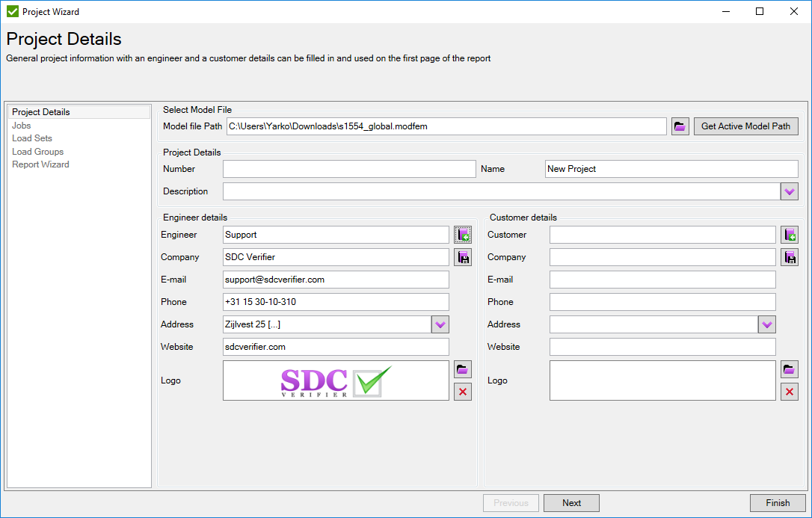812x518 pixels.
Task: Expand the engineer Address dropdown arrow
Action: (x=440, y=324)
